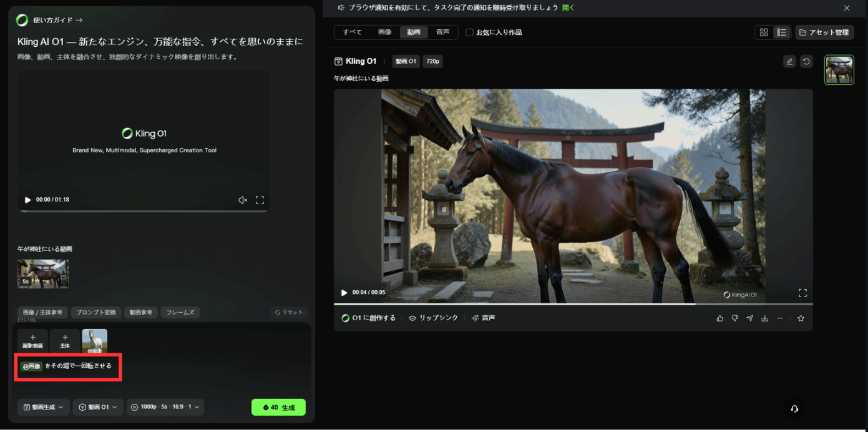Enter fullscreen on the horse video

(802, 293)
